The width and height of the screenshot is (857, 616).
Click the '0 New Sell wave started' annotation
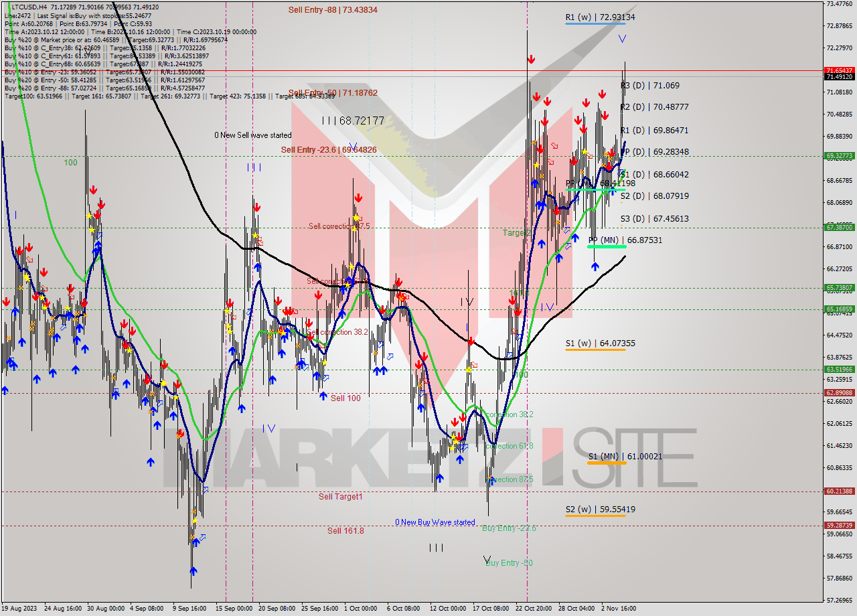pyautogui.click(x=252, y=135)
